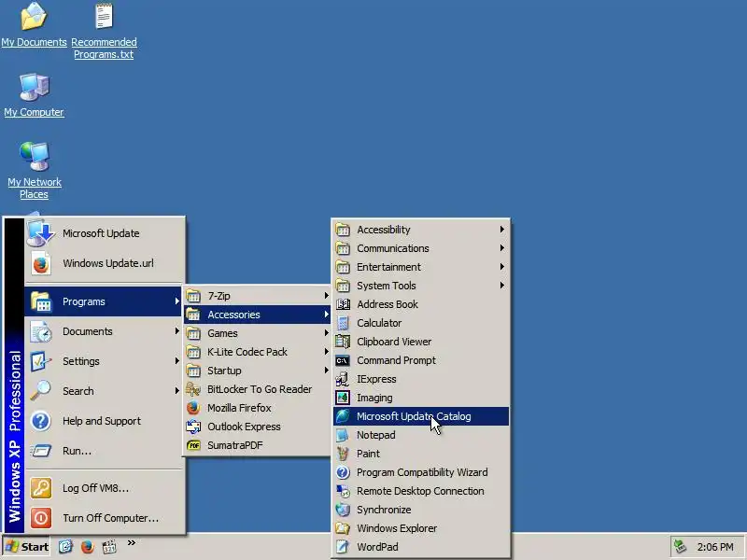Click the Outlook Express icon
This screenshot has height=560, width=747.
tap(193, 427)
